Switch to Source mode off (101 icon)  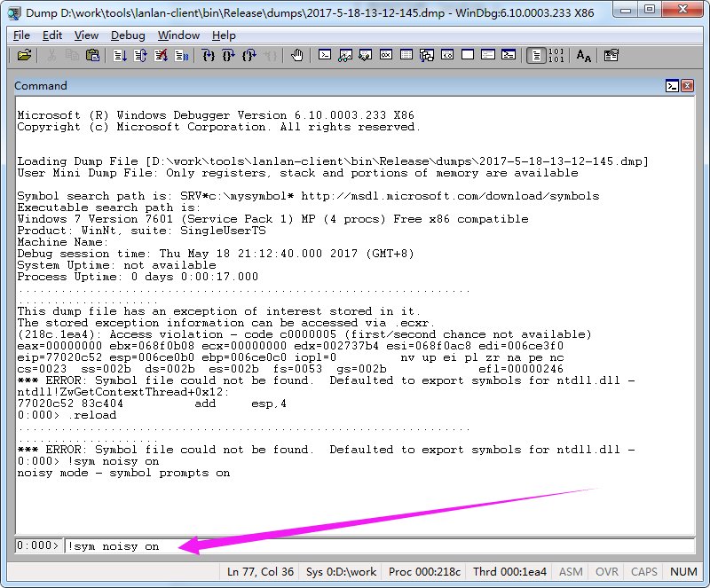pyautogui.click(x=556, y=56)
